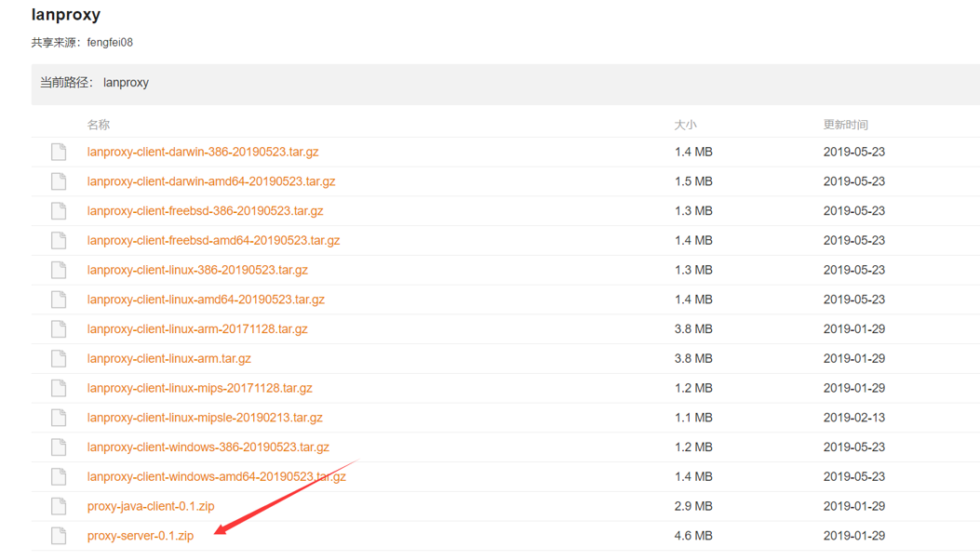The height and width of the screenshot is (560, 980).
Task: Click the 2019-05-23 date for darwin-386 file
Action: pyautogui.click(x=853, y=152)
